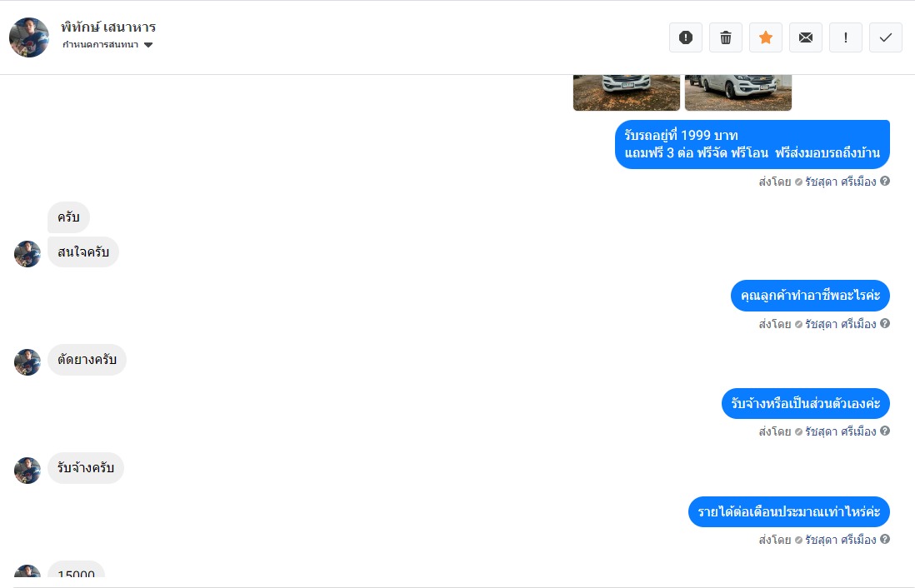
Task: Click the ตัดยางครับ message bubble
Action: click(x=87, y=359)
